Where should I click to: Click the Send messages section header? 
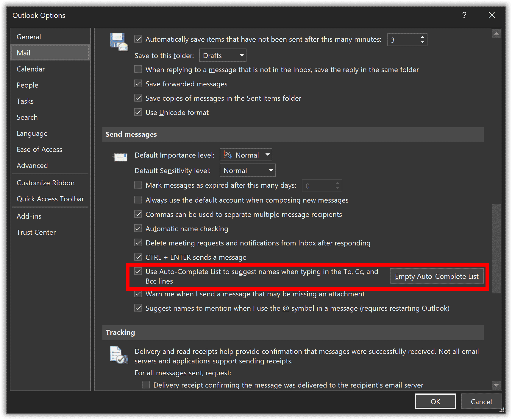click(293, 135)
